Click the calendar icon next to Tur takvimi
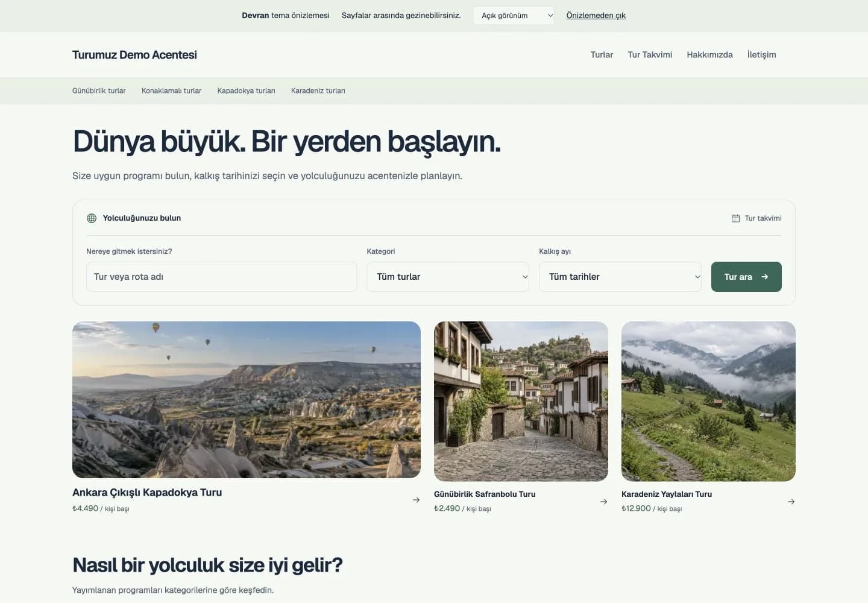Image resolution: width=868 pixels, height=603 pixels. coord(735,218)
